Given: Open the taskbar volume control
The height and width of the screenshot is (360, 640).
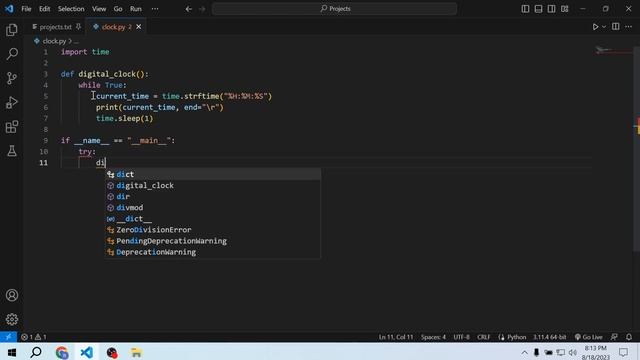Looking at the screenshot, I should 573,352.
